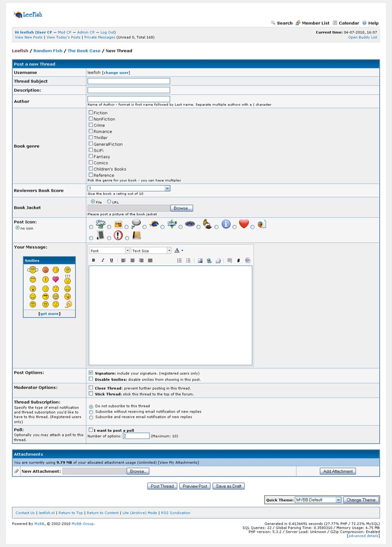This screenshot has width=392, height=547.
Task: Open the text color picker
Action: [x=178, y=251]
